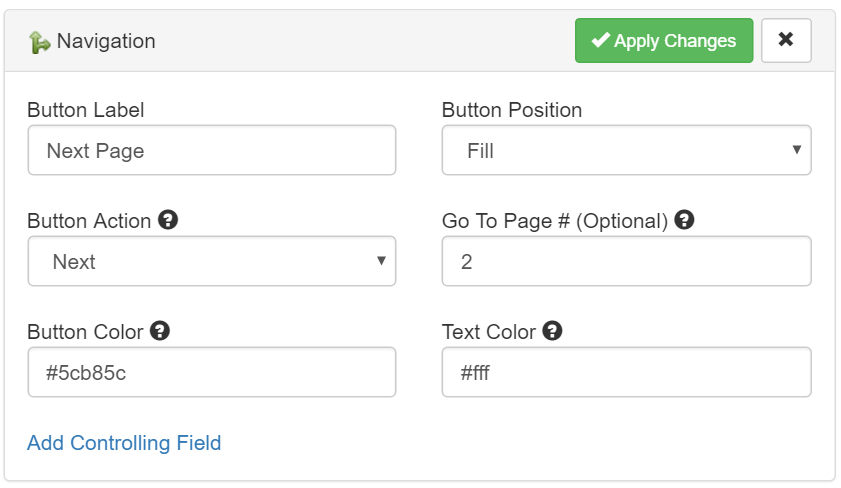Click the Navigation header title text
Image resolution: width=841 pixels, height=488 pixels.
[106, 42]
